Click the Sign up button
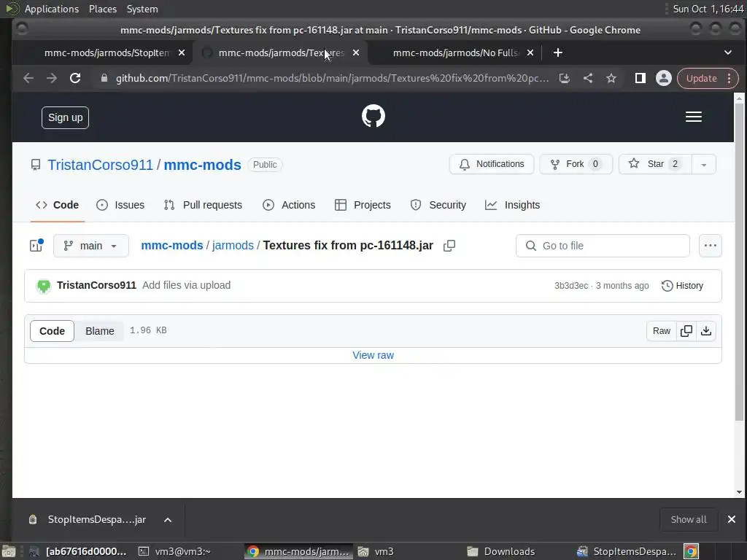The width and height of the screenshot is (747, 560). (65, 117)
